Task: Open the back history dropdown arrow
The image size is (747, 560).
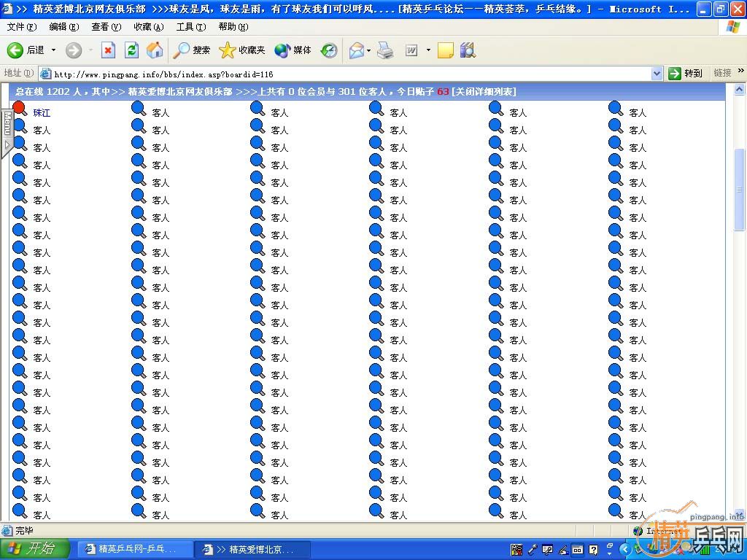Action: pos(53,50)
